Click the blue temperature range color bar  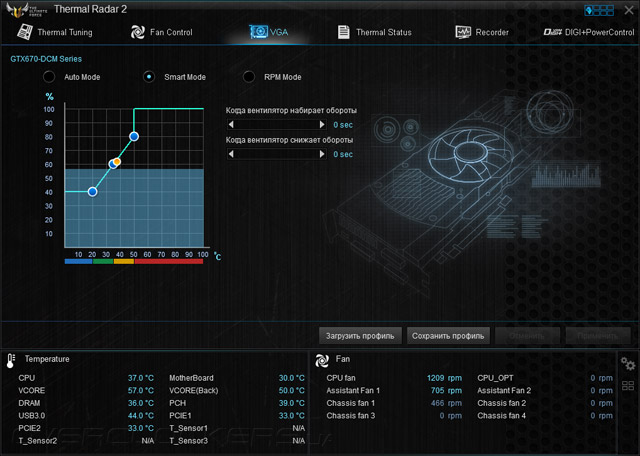[78, 261]
